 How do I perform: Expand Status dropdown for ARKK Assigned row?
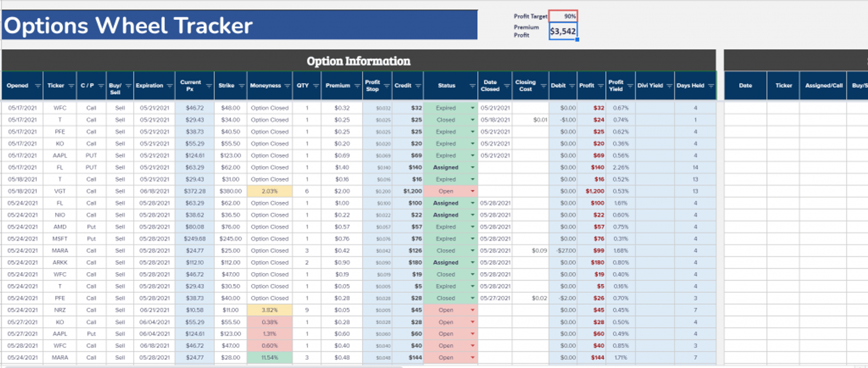(x=472, y=263)
